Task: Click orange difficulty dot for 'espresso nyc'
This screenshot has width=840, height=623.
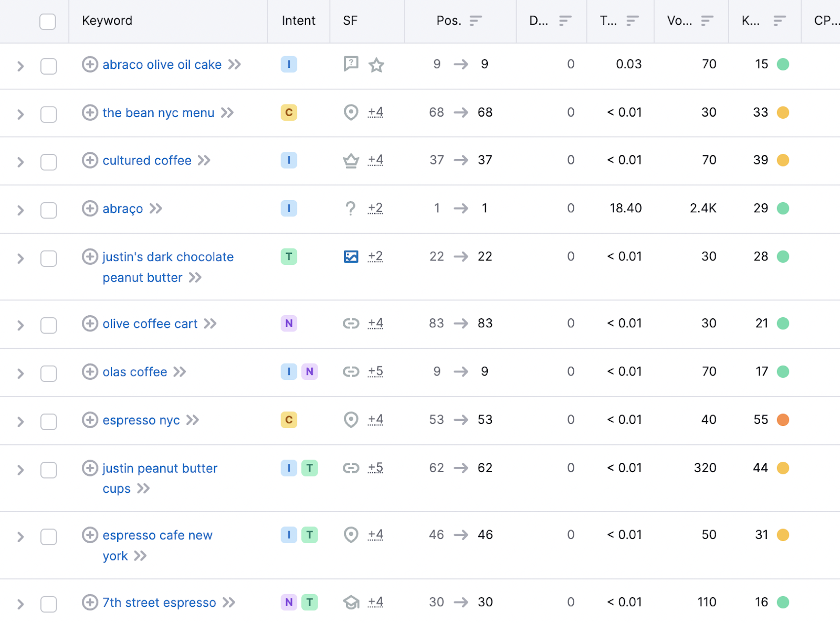Action: click(x=783, y=420)
